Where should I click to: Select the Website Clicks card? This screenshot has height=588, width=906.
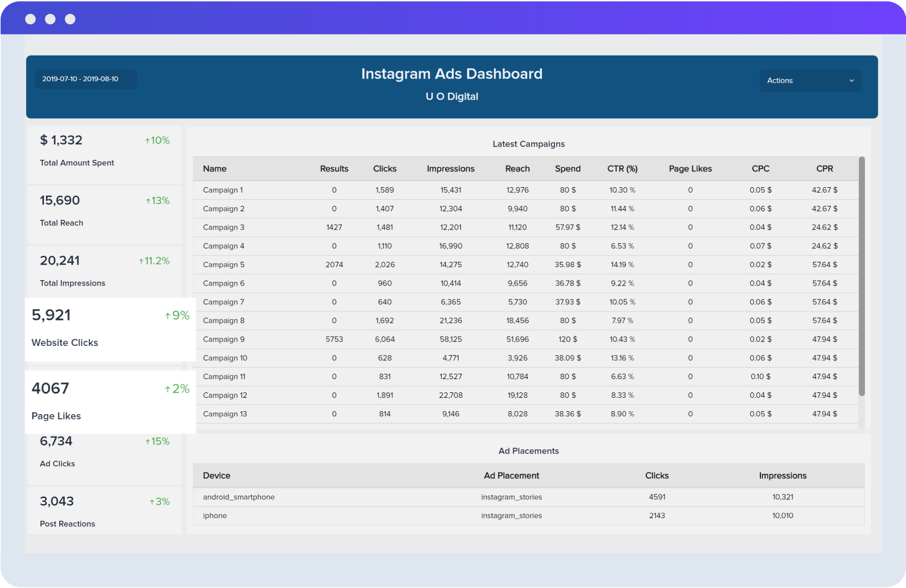[x=111, y=330]
